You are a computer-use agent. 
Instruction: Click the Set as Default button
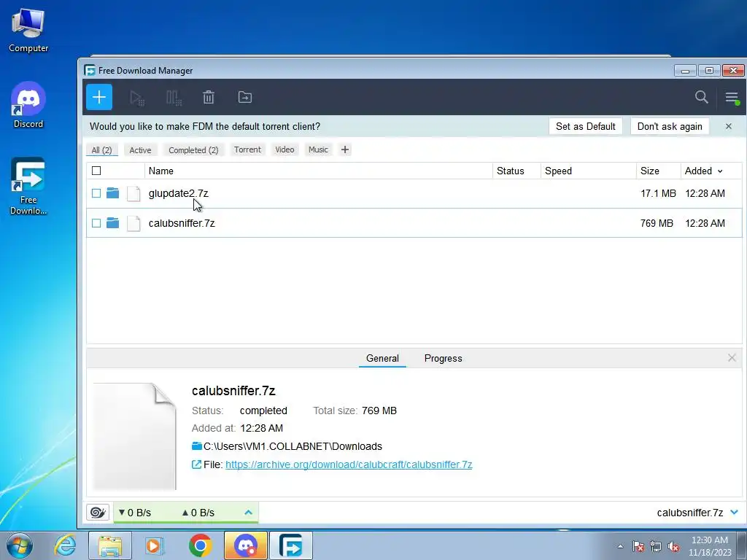(586, 126)
